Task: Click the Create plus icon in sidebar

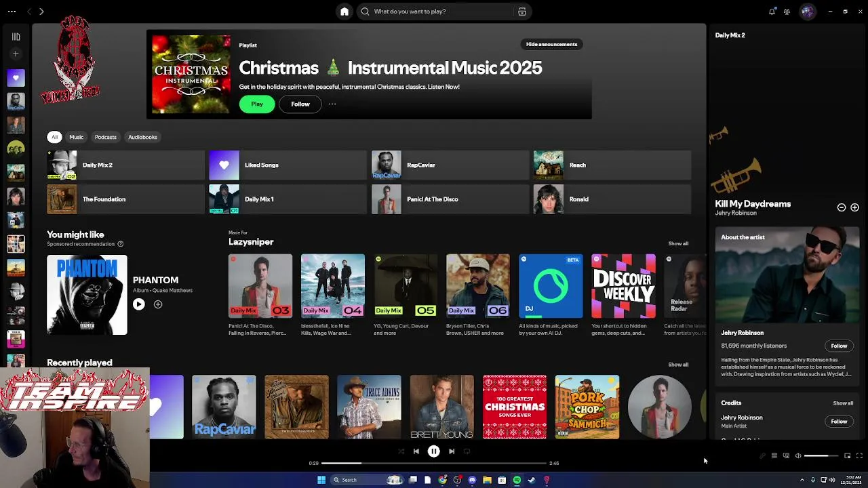Action: tap(16, 54)
